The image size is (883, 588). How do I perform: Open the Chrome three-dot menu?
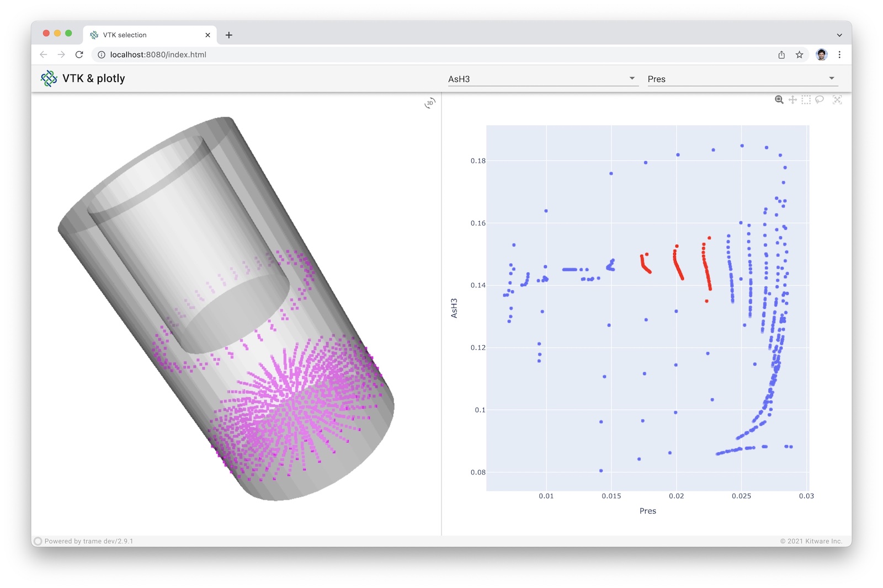pos(839,55)
